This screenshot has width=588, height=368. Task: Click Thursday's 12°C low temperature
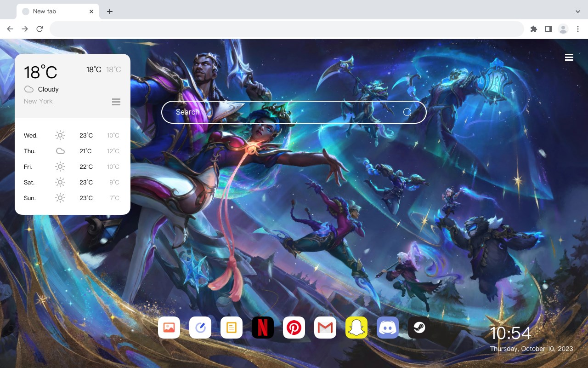[113, 151]
